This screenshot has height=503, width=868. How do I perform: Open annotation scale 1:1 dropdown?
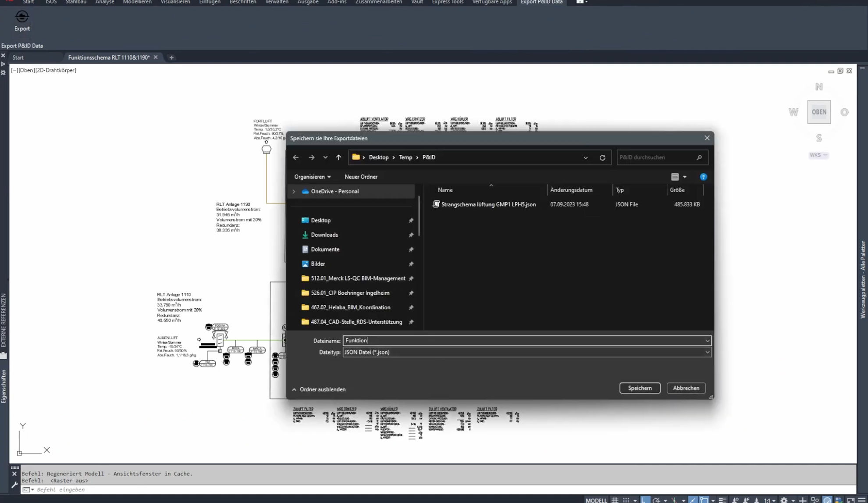769,499
